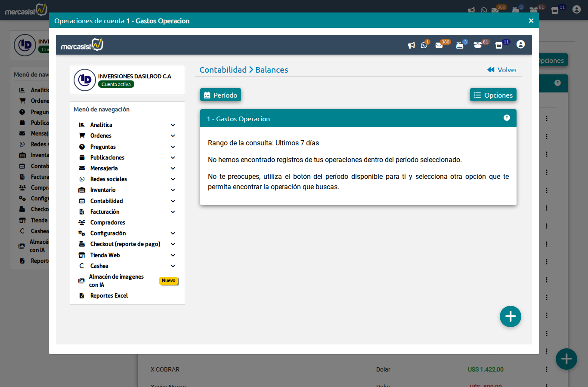The height and width of the screenshot is (387, 588).
Task: Open the user profile icon in modal header
Action: coord(520,44)
